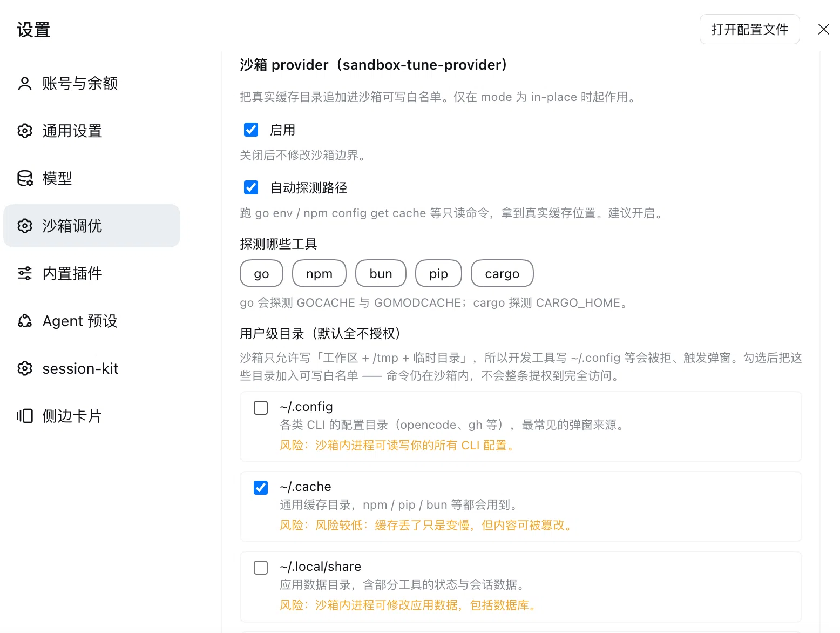Uncheck the 启用 checkbox
Screen dimensions: 840x633
tap(251, 130)
